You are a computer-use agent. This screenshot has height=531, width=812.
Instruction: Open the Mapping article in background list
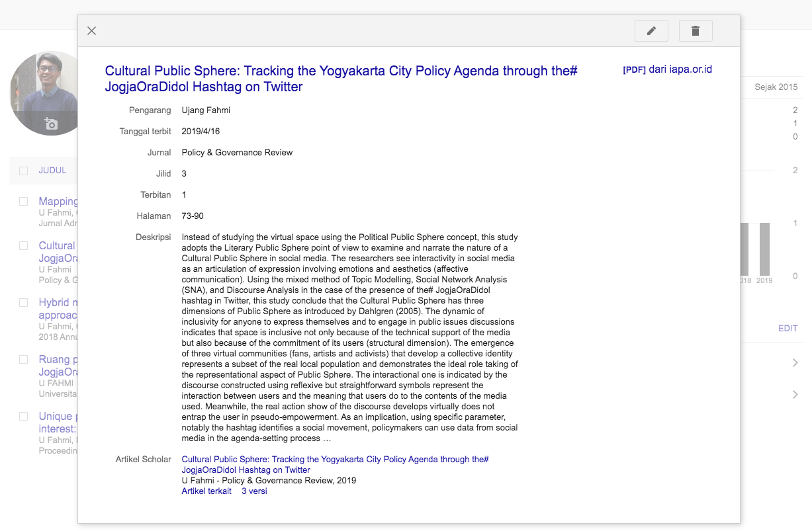coord(58,202)
